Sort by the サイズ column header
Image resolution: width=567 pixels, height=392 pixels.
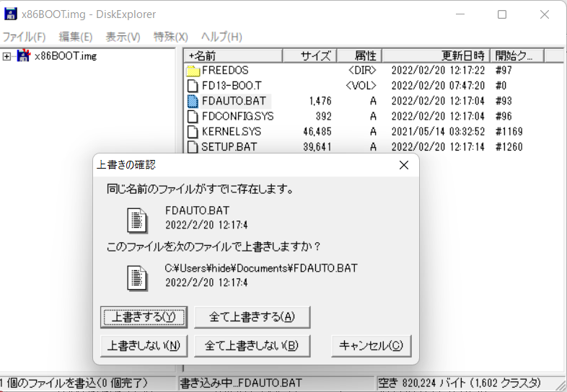pyautogui.click(x=310, y=56)
